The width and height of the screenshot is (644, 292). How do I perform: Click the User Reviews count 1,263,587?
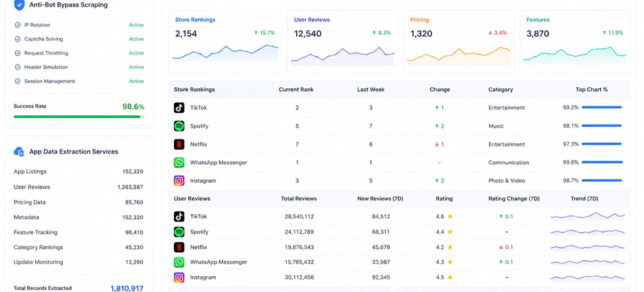(x=130, y=187)
